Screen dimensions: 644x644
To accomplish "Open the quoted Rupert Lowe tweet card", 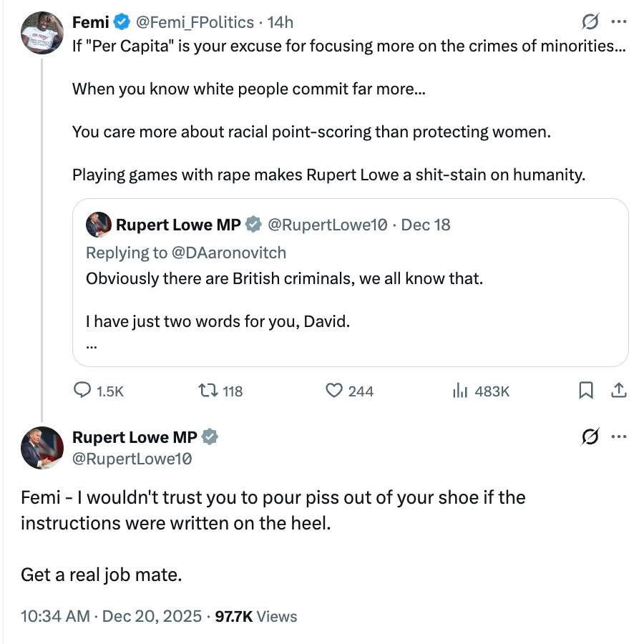I will tap(351, 301).
